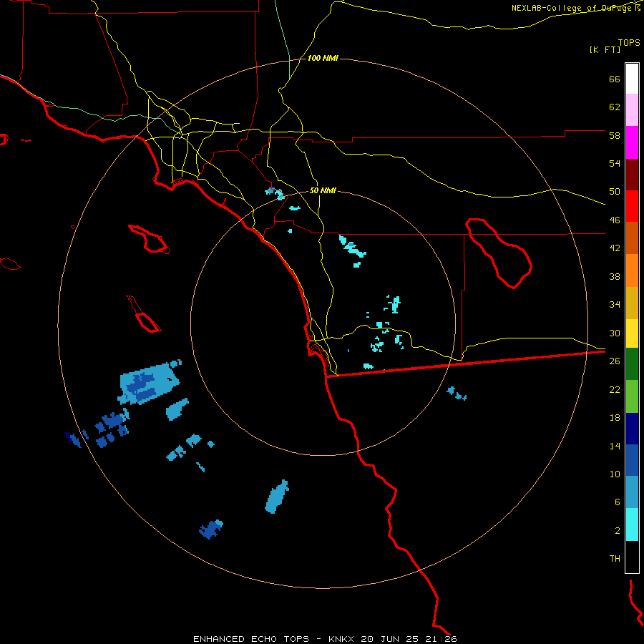This screenshot has height=644, width=644.
Task: Click the '26' legend value
Action: [x=615, y=361]
